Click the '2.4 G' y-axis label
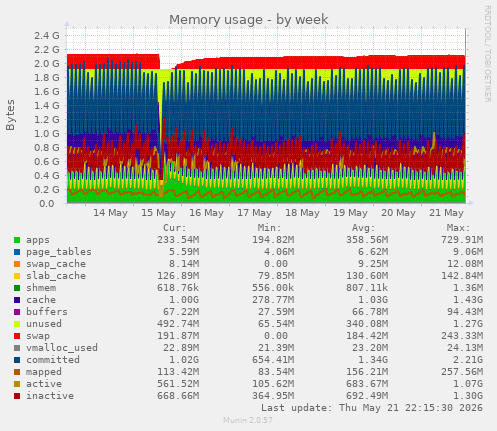Image resolution: width=497 pixels, height=431 pixels. pyautogui.click(x=47, y=35)
